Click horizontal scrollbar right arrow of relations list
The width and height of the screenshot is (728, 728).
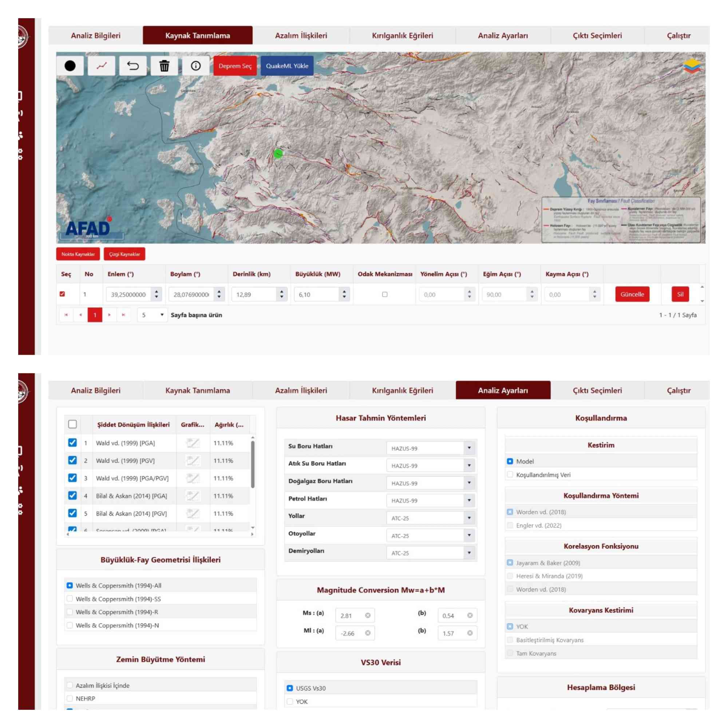click(x=252, y=534)
